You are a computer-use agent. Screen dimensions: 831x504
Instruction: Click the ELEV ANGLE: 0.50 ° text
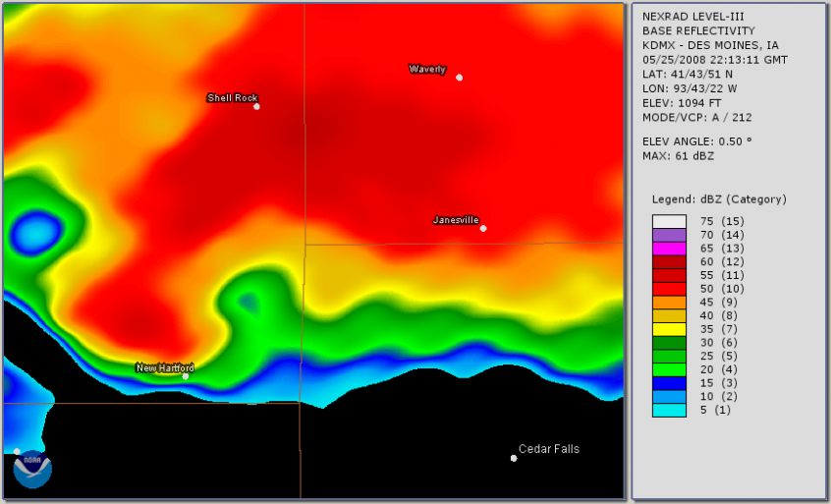696,141
